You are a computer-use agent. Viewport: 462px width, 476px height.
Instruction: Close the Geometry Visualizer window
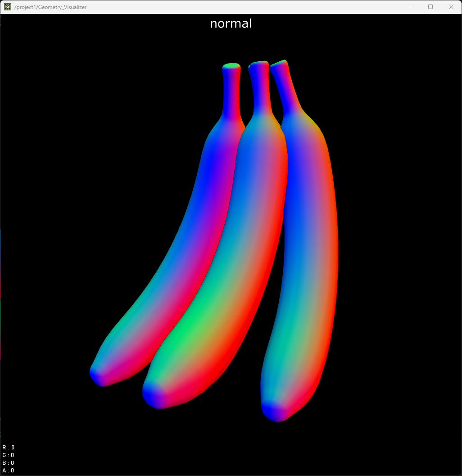451,7
